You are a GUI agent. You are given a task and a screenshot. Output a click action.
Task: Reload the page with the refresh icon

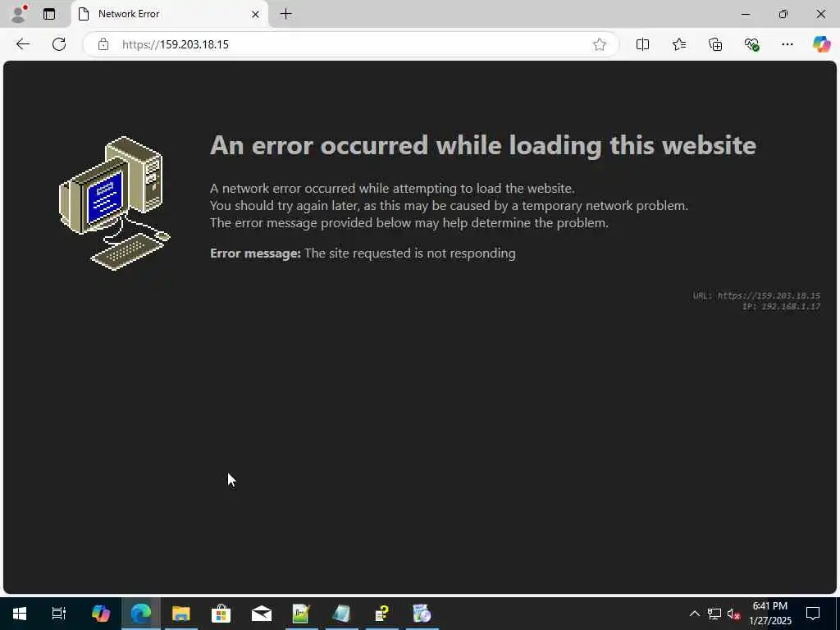pos(59,44)
